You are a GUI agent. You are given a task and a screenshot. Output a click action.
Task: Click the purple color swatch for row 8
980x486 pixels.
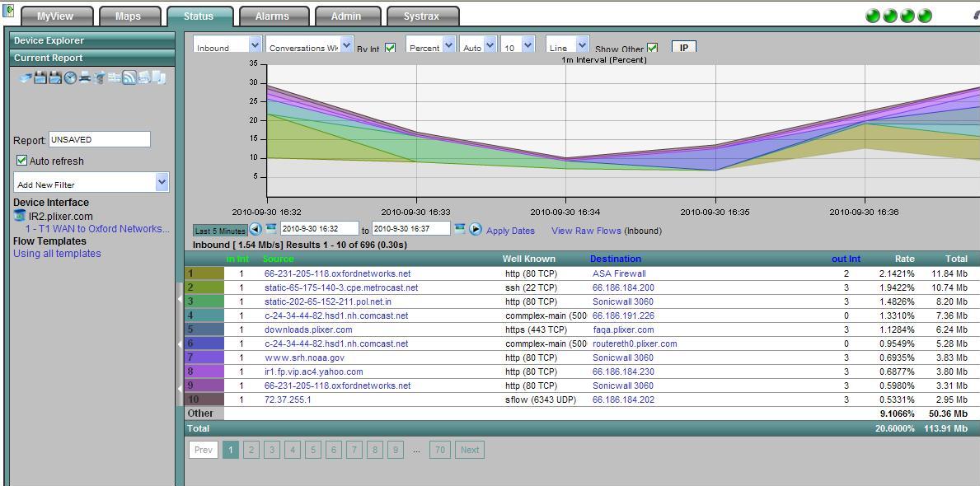pyautogui.click(x=204, y=372)
